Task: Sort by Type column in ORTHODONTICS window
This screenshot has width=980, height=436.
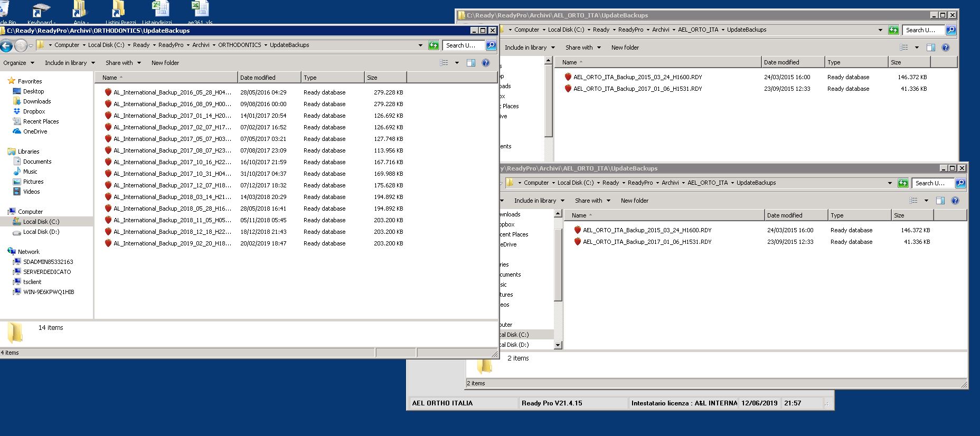Action: tap(333, 78)
